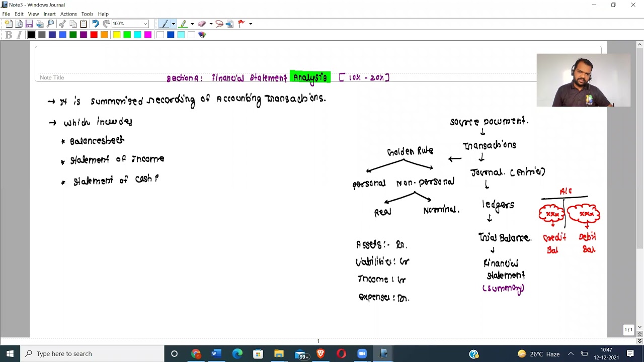Viewport: 644px width, 362px height.
Task: Open the Find magnifier tool
Action: click(50, 24)
